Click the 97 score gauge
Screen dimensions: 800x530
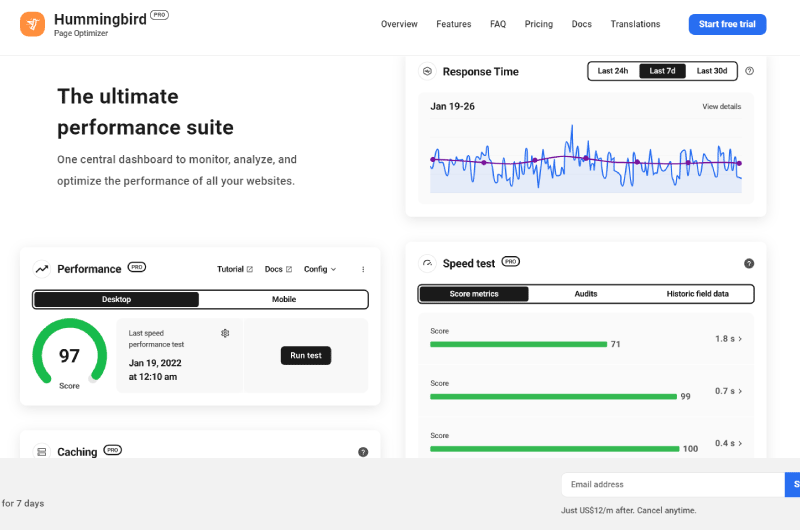click(69, 353)
